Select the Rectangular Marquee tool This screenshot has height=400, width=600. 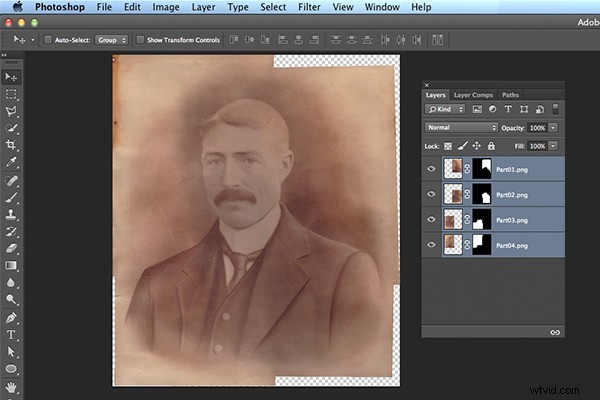click(12, 94)
